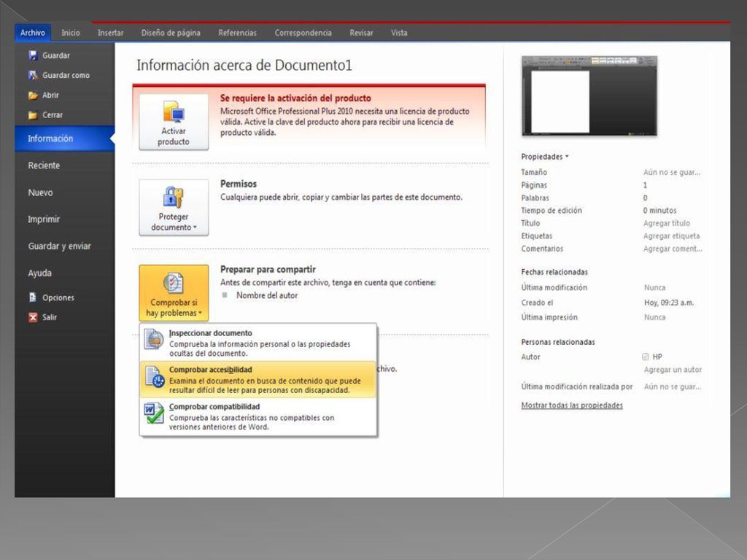Open Comprobar si hay problemas dropdown
Viewport: 747px width, 560px height.
[174, 293]
